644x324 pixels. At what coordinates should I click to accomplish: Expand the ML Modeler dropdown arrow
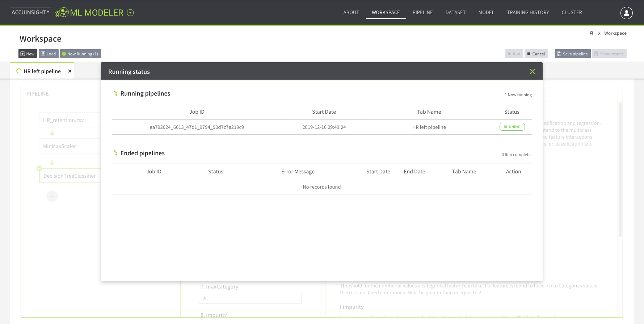point(131,13)
